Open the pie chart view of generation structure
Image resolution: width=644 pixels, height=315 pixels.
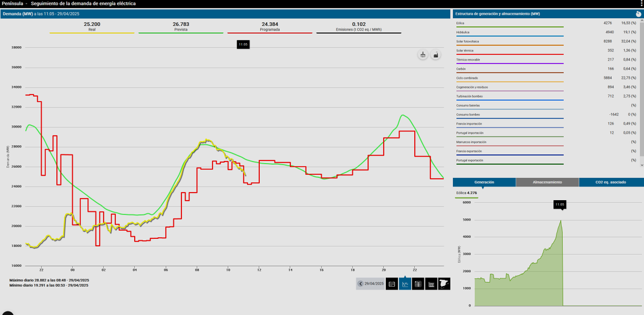638,13
